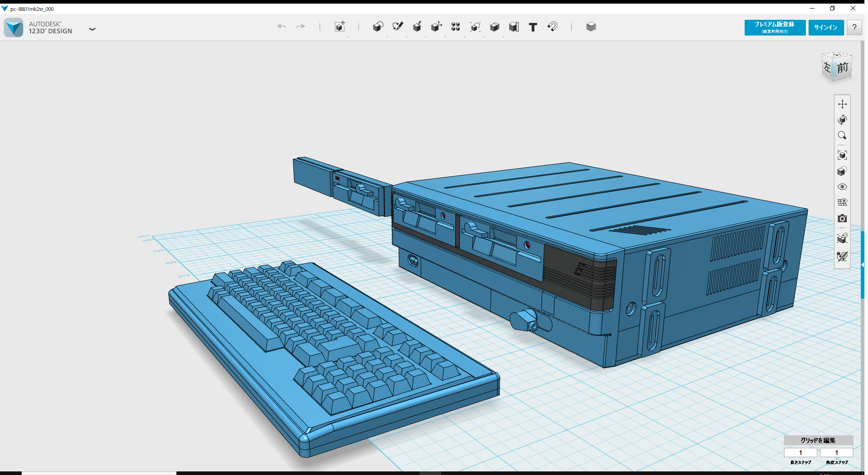The width and height of the screenshot is (868, 475).
Task: Select the Pattern tool
Action: [x=455, y=27]
